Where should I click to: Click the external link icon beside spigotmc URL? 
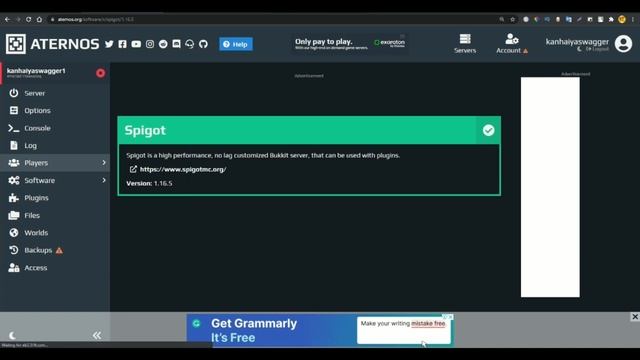(x=133, y=169)
